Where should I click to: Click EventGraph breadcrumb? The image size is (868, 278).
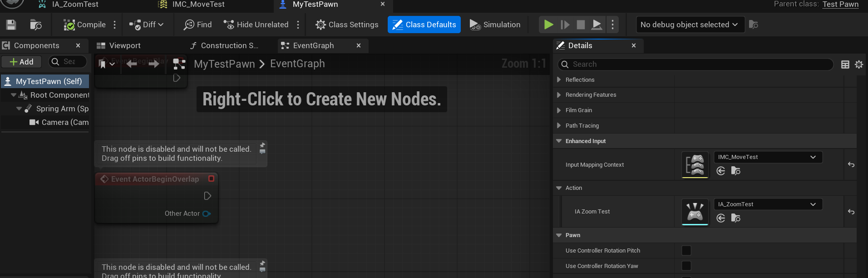pos(297,64)
